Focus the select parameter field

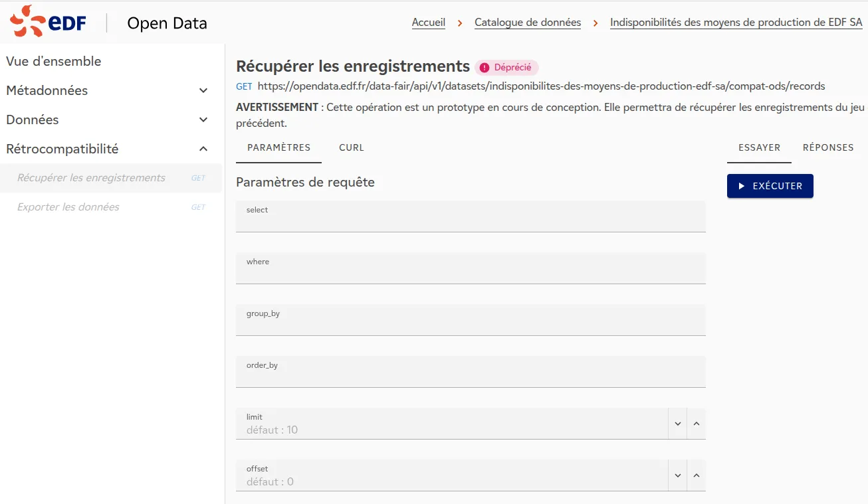471,216
